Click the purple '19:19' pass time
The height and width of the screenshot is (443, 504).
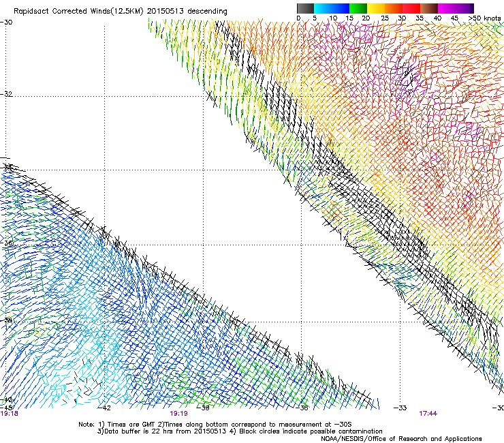(178, 414)
